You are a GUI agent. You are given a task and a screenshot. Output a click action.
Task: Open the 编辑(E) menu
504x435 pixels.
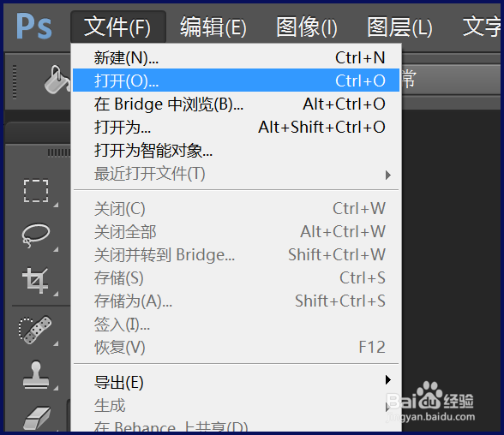coord(213,27)
